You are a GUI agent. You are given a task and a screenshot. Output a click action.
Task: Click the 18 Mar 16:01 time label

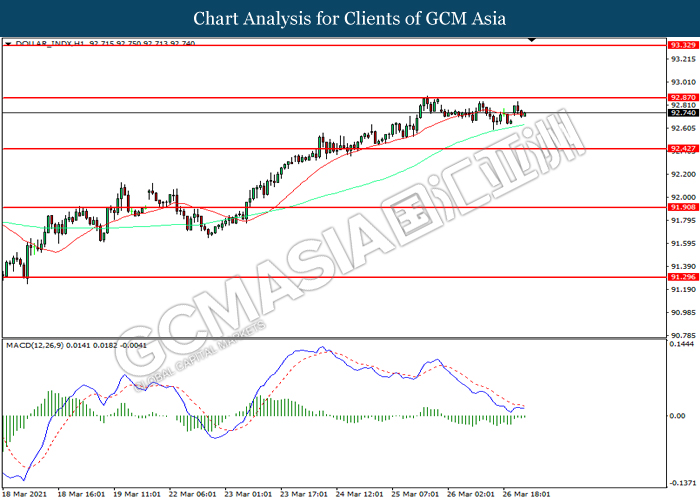[81, 494]
